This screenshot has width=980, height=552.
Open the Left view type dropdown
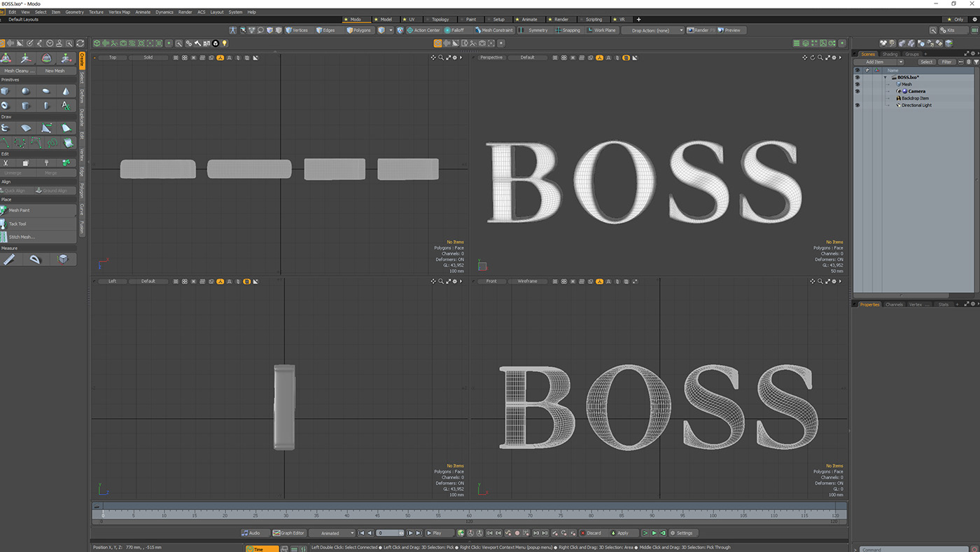(x=113, y=282)
